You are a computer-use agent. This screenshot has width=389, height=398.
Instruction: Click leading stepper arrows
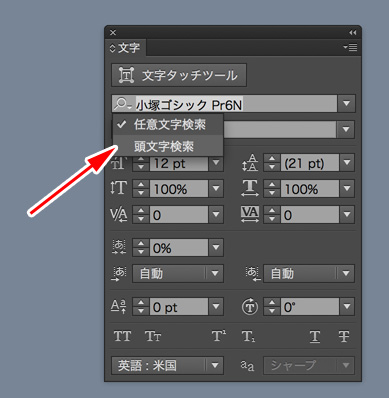[272, 163]
